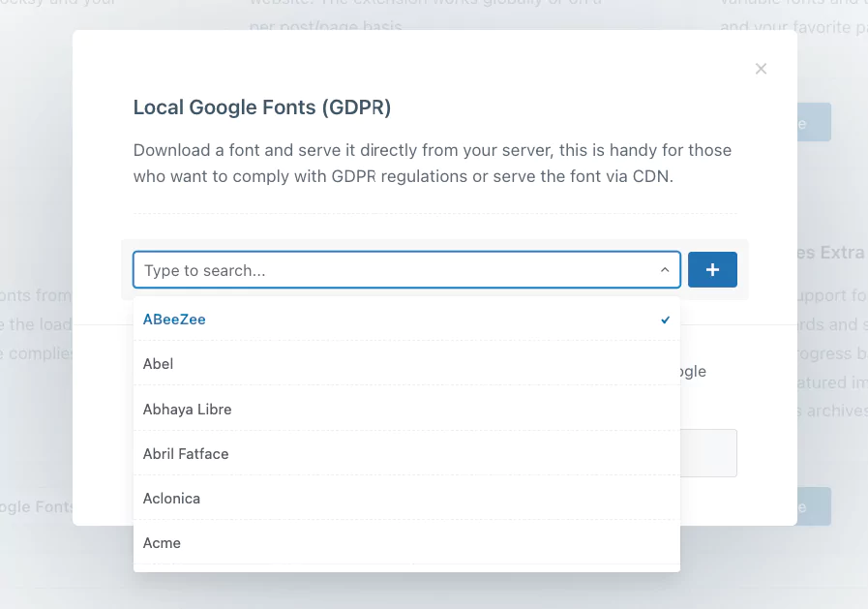Image resolution: width=868 pixels, height=609 pixels.
Task: Choose Aclonica from the font list
Action: click(406, 499)
